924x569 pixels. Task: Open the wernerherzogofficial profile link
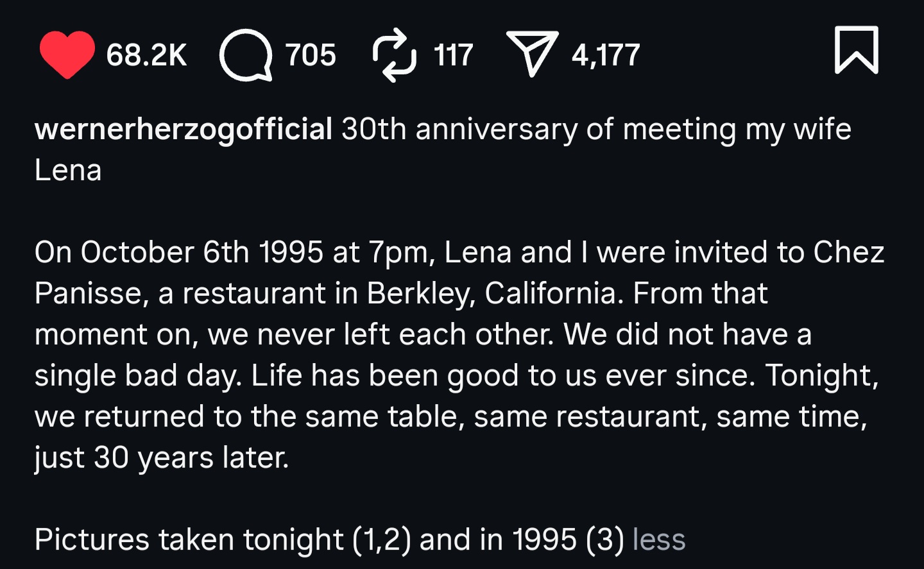[x=184, y=129]
